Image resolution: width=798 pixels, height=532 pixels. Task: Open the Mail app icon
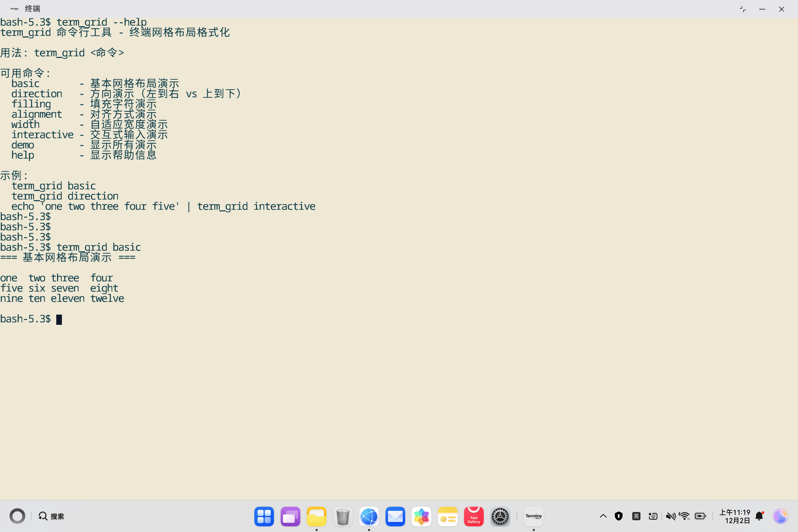click(395, 516)
